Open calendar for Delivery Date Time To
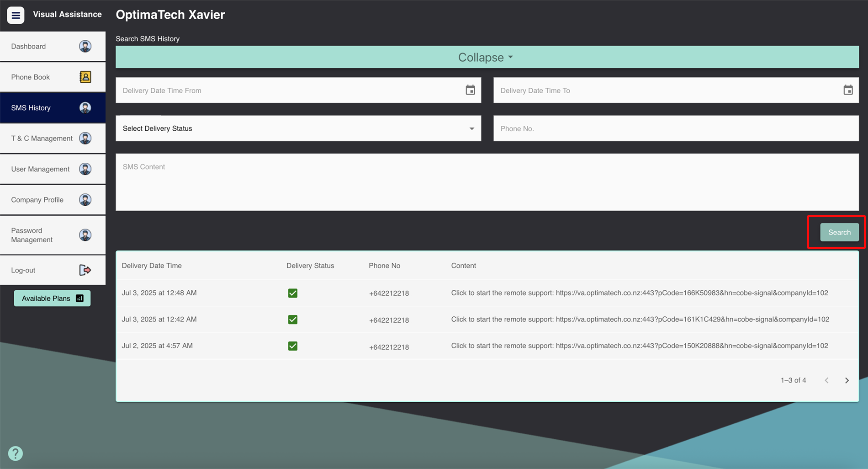868x469 pixels. (848, 90)
